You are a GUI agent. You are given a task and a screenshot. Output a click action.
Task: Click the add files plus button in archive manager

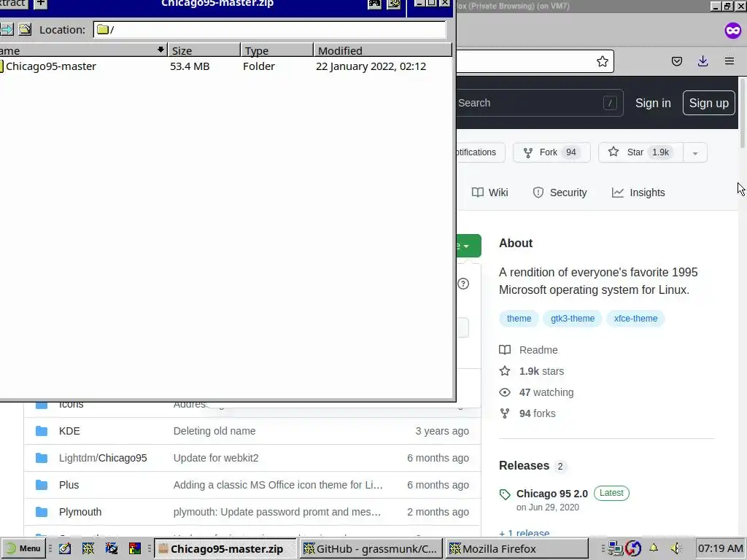tap(41, 4)
